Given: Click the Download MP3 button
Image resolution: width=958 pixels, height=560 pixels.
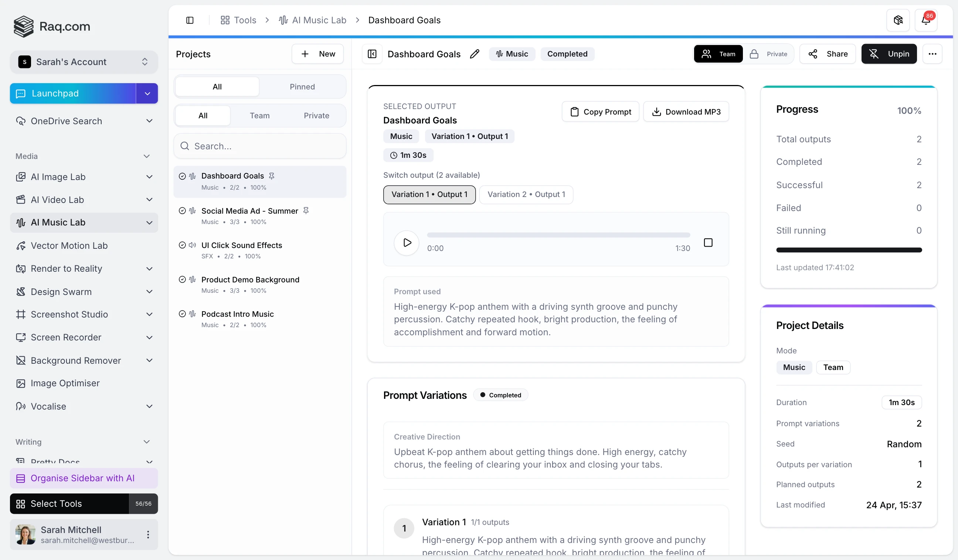Looking at the screenshot, I should click(686, 112).
